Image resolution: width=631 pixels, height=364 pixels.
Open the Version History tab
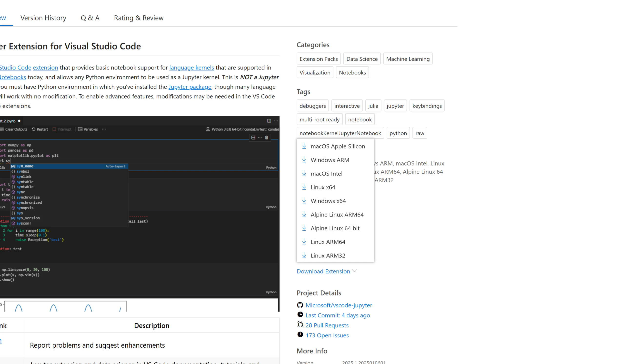point(43,18)
